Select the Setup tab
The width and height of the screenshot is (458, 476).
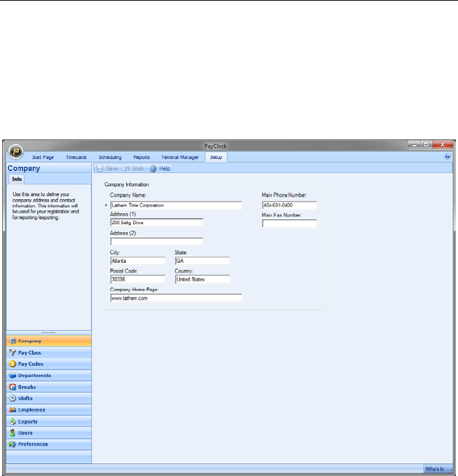point(216,157)
